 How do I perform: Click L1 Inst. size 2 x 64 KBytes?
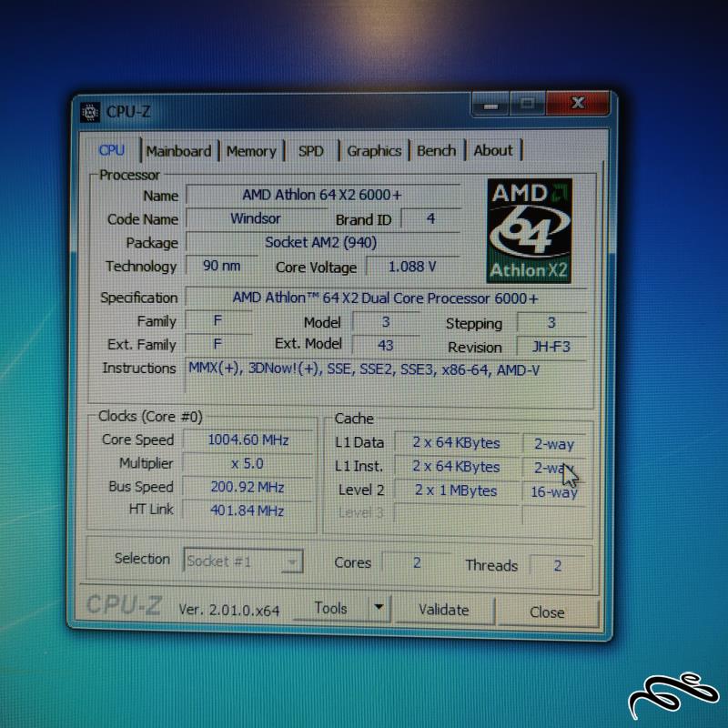click(x=457, y=467)
